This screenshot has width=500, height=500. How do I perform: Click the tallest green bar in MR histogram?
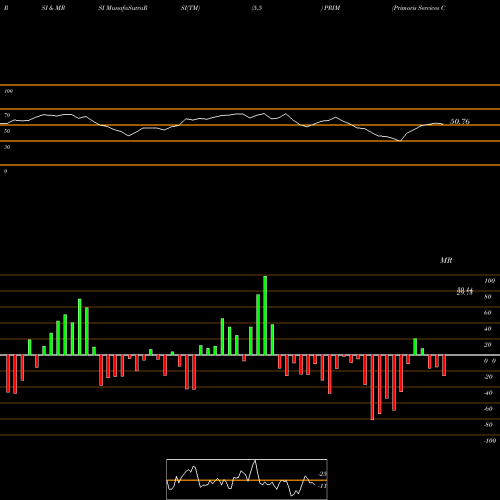point(265,315)
